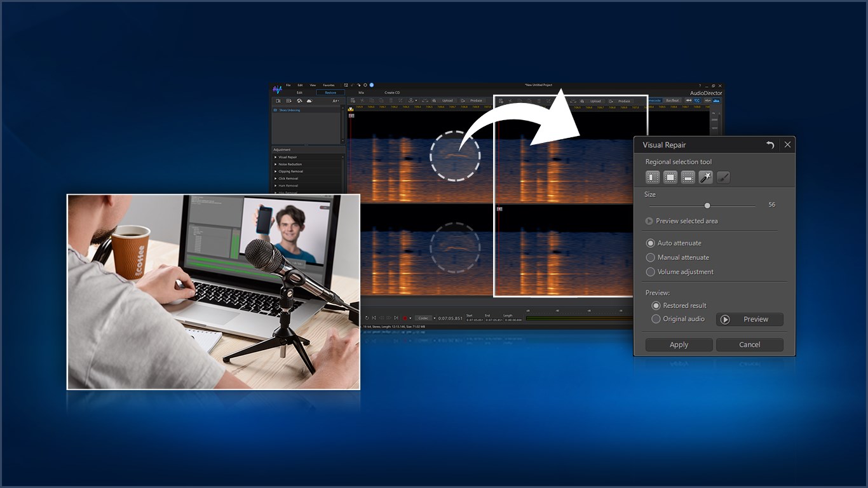Viewport: 868px width, 488px height.
Task: Open the Favorites menu
Action: (x=329, y=85)
